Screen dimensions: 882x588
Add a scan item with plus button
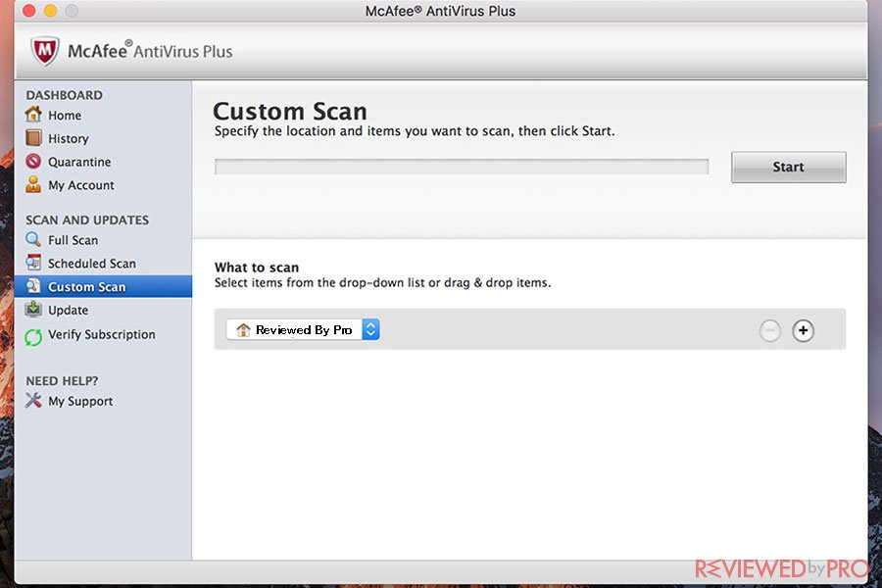click(x=803, y=330)
